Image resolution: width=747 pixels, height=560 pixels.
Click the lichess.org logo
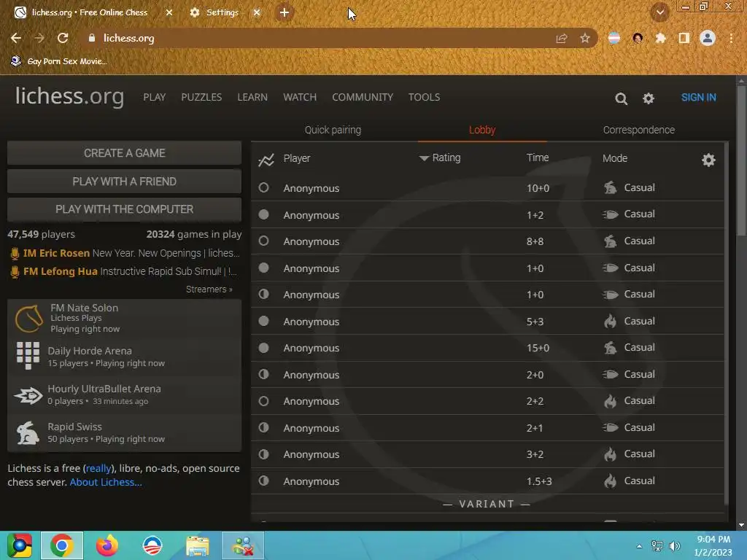(x=69, y=97)
